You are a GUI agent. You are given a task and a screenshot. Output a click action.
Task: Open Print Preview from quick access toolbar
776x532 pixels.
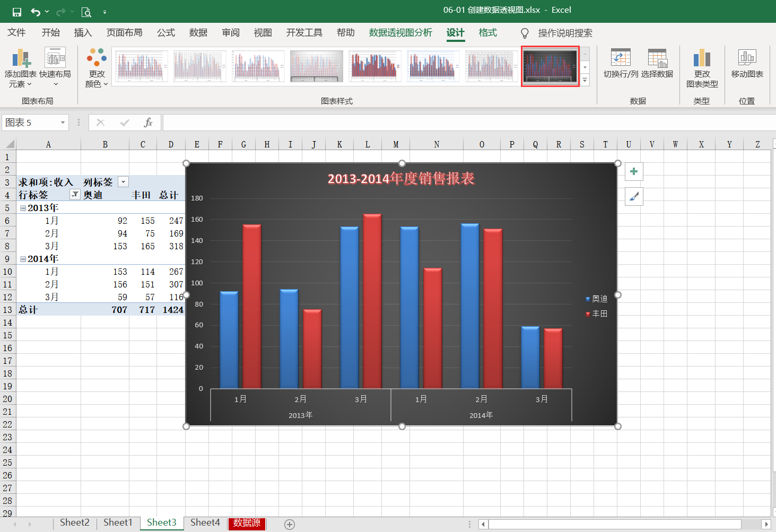click(x=86, y=12)
